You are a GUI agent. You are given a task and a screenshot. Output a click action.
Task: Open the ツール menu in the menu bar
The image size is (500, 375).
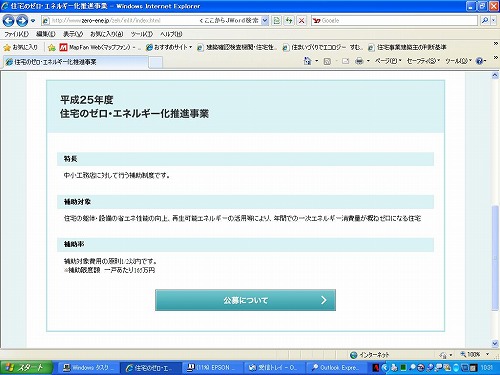(x=142, y=34)
